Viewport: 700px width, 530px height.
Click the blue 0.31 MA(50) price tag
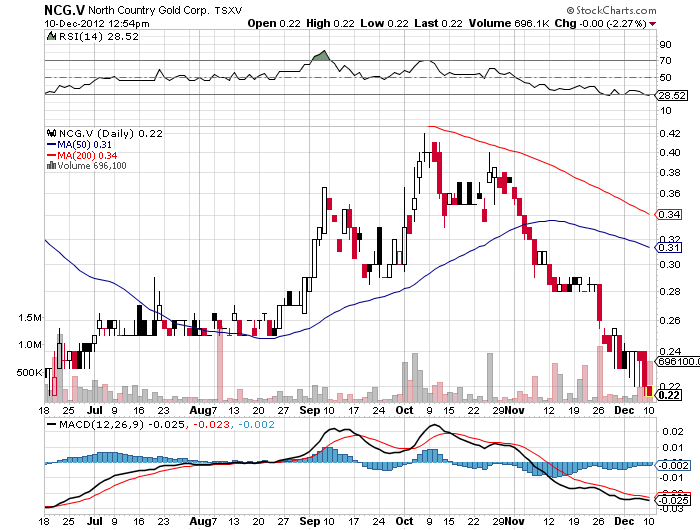pyautogui.click(x=668, y=248)
